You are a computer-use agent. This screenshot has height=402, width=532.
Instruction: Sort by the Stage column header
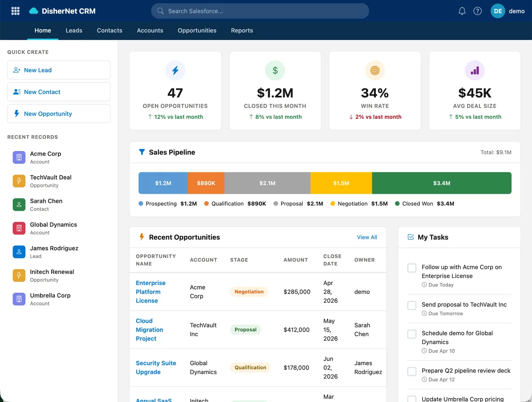point(239,260)
